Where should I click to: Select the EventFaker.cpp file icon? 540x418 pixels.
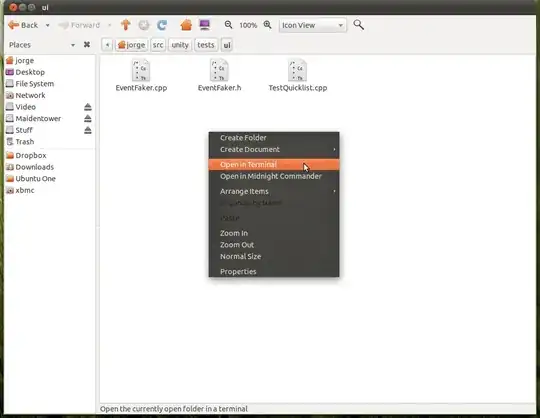(x=141, y=71)
